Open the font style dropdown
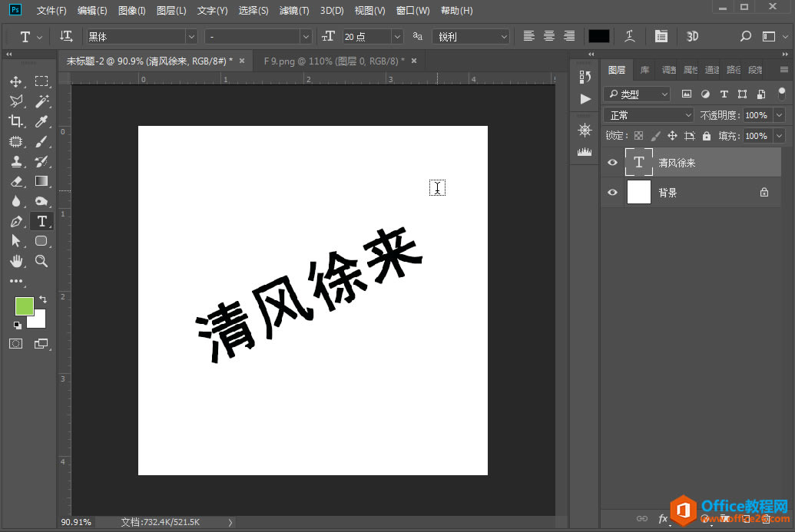The image size is (795, 532). tap(306, 37)
